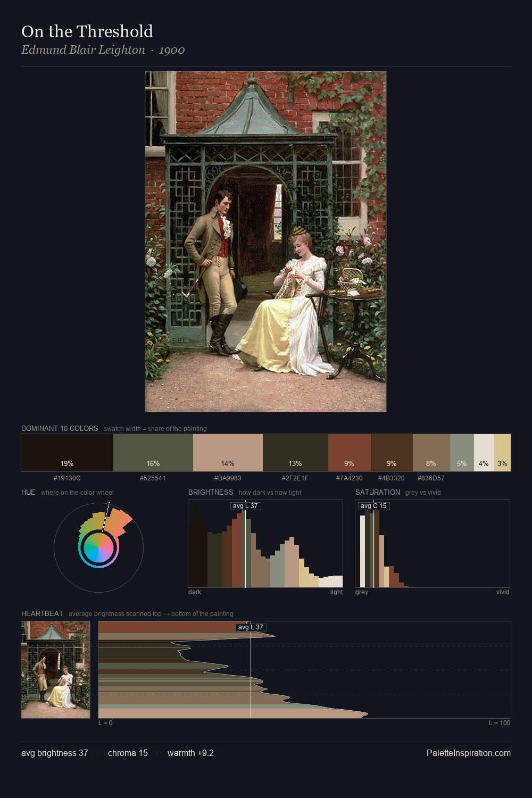Click the hex code #7A4230
Viewport: 532px width, 798px height.
point(349,478)
